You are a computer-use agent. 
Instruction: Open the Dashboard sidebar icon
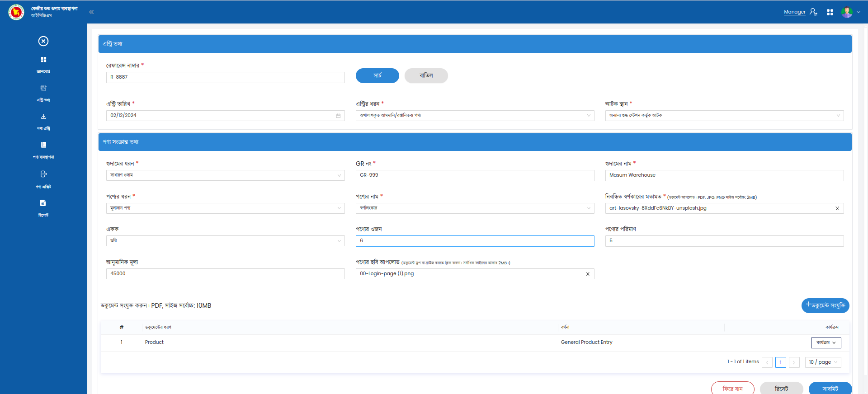(x=43, y=60)
